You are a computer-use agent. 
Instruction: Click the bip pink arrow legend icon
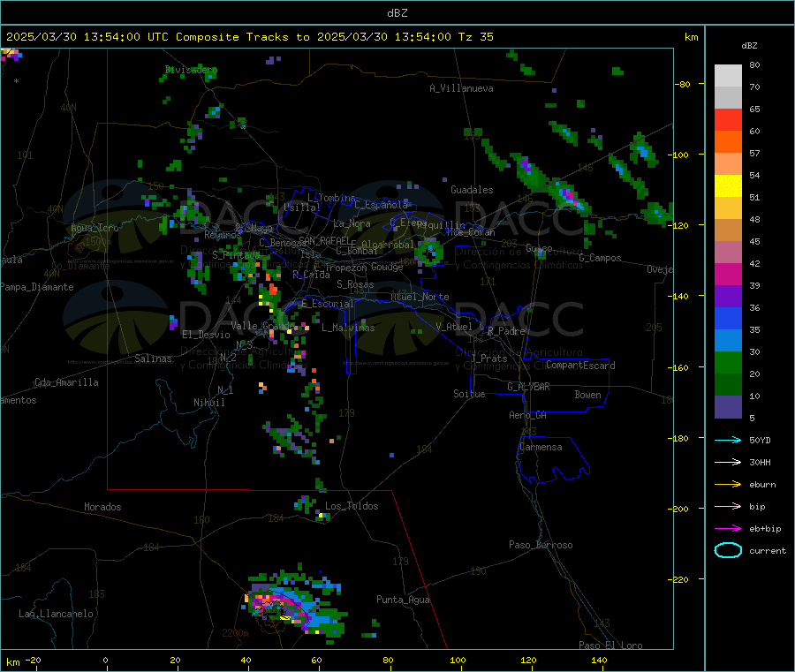tap(728, 506)
